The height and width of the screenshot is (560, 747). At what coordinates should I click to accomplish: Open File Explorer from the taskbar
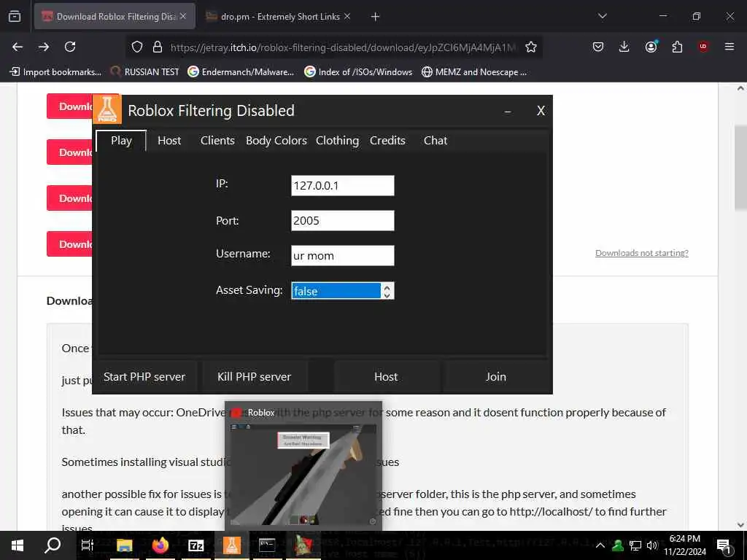pyautogui.click(x=124, y=545)
